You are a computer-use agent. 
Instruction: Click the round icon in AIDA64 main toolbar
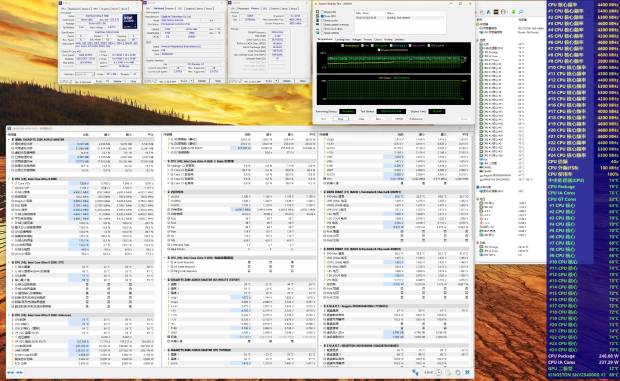click(503, 12)
